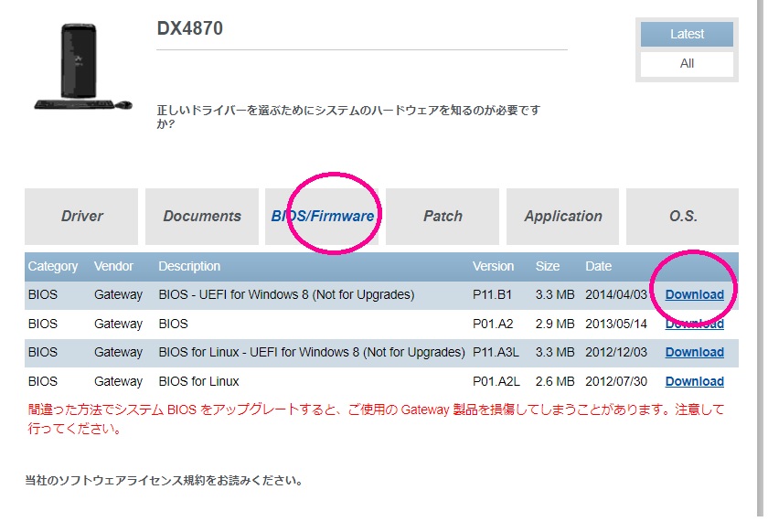The height and width of the screenshot is (532, 768).
Task: Download BIOS for Linux version P11.A3L
Action: 694,352
